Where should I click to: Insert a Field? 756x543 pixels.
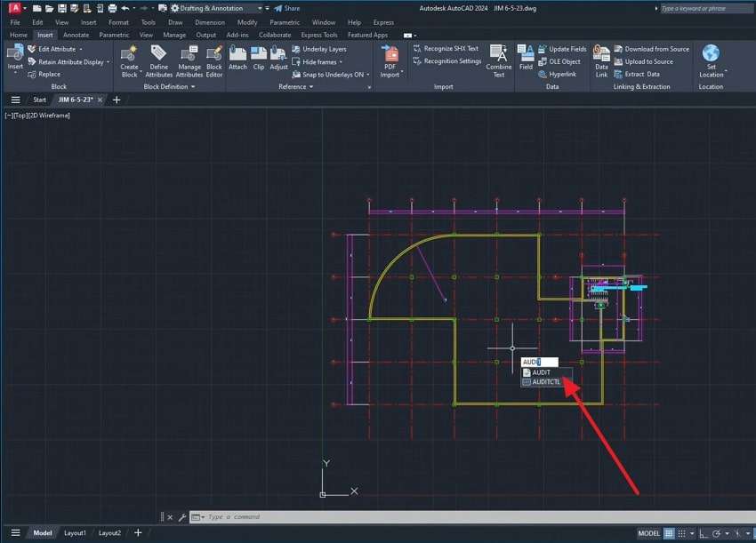click(526, 58)
